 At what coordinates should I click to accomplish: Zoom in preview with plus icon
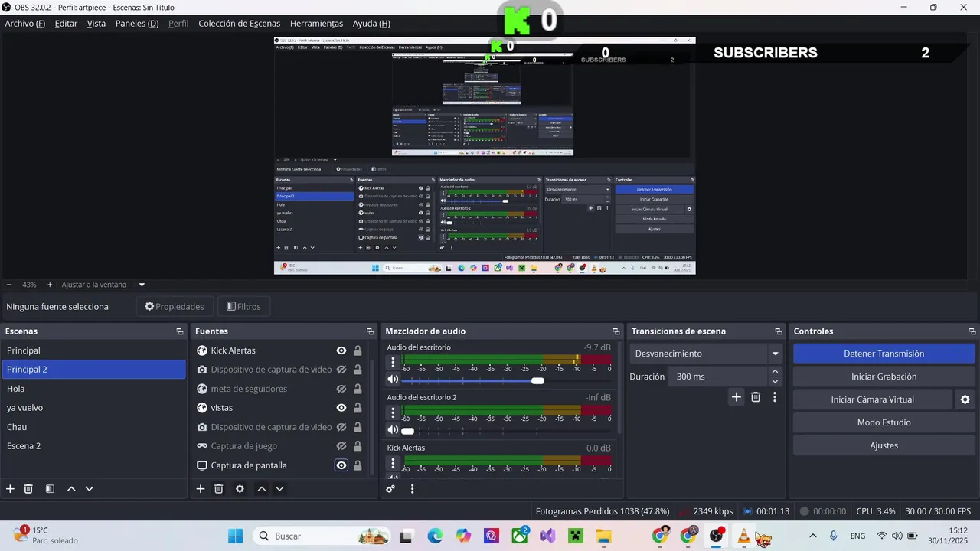50,285
